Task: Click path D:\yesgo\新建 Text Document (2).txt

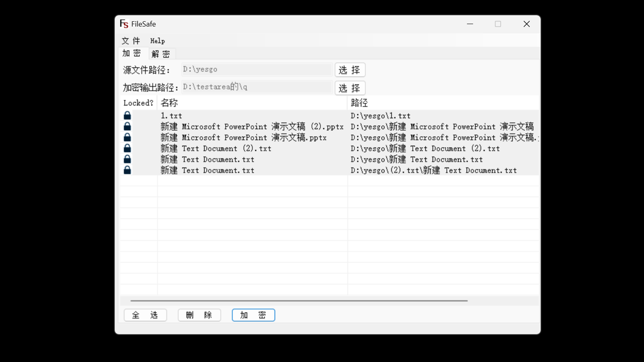Action: tap(425, 148)
